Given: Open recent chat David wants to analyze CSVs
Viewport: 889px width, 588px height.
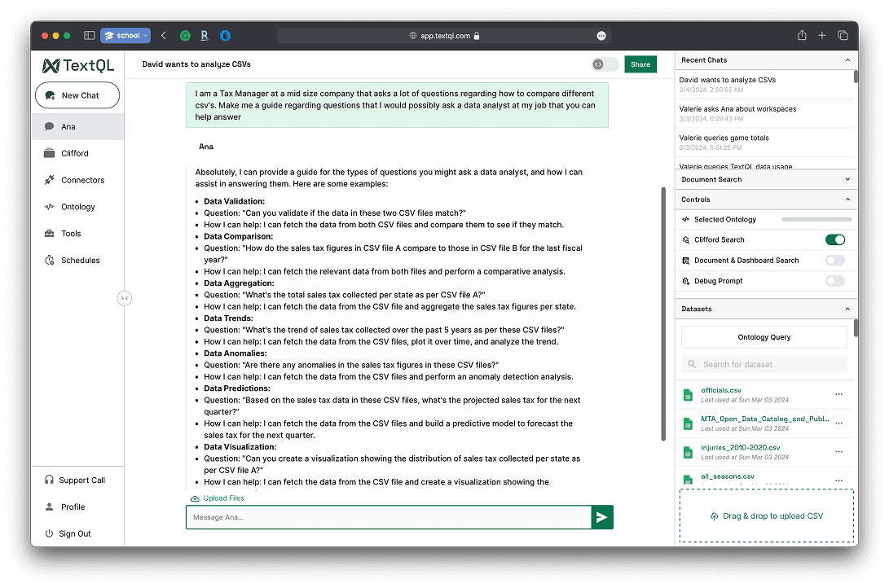Looking at the screenshot, I should tap(764, 85).
